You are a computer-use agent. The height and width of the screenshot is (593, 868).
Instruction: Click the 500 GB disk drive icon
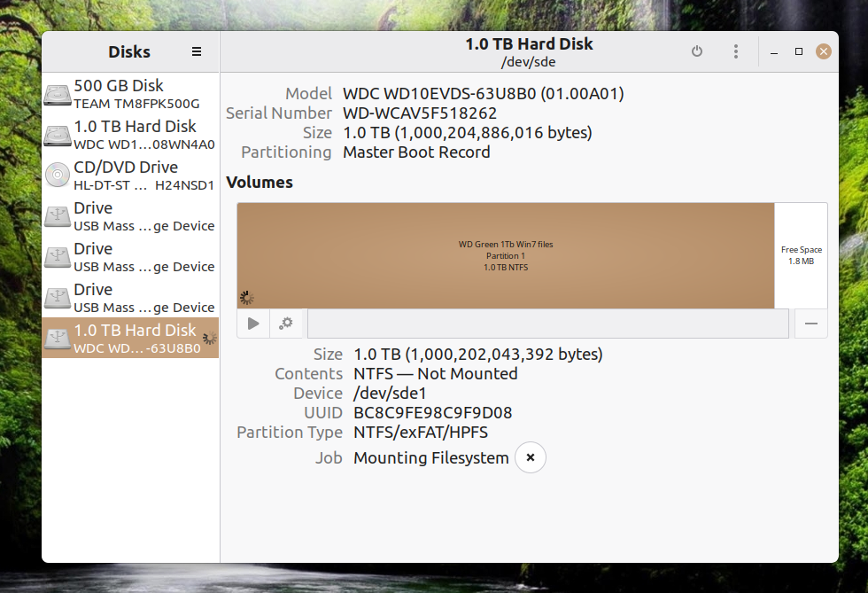(58, 94)
